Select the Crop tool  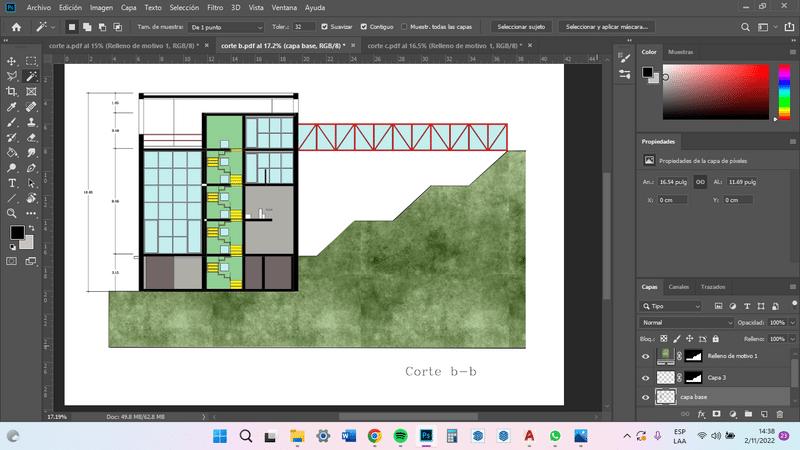coord(12,90)
